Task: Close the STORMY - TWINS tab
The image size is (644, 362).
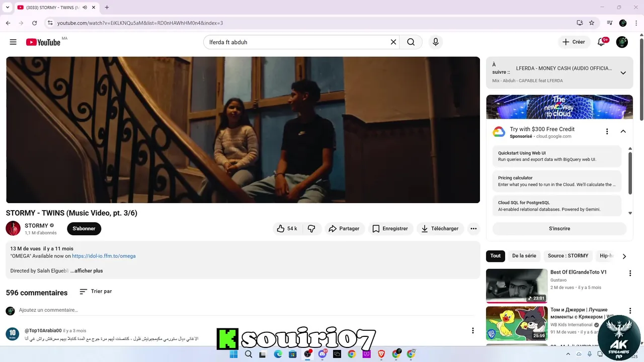Action: [94, 8]
